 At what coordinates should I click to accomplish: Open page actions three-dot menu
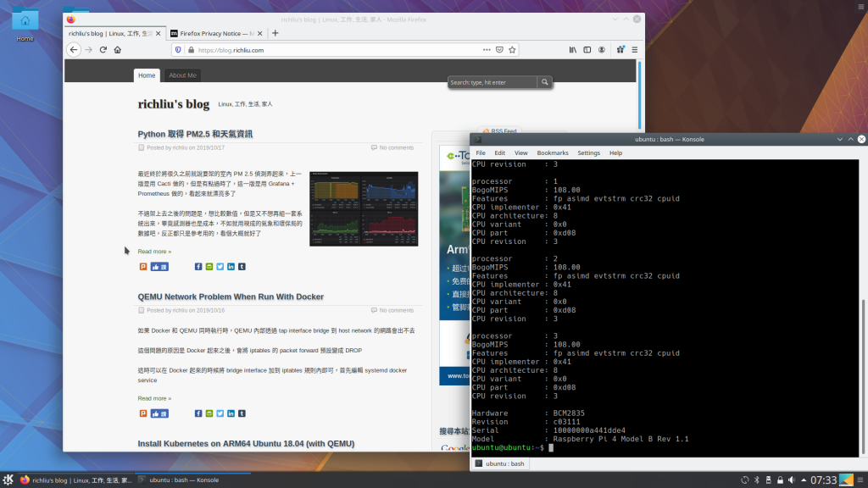click(x=487, y=50)
